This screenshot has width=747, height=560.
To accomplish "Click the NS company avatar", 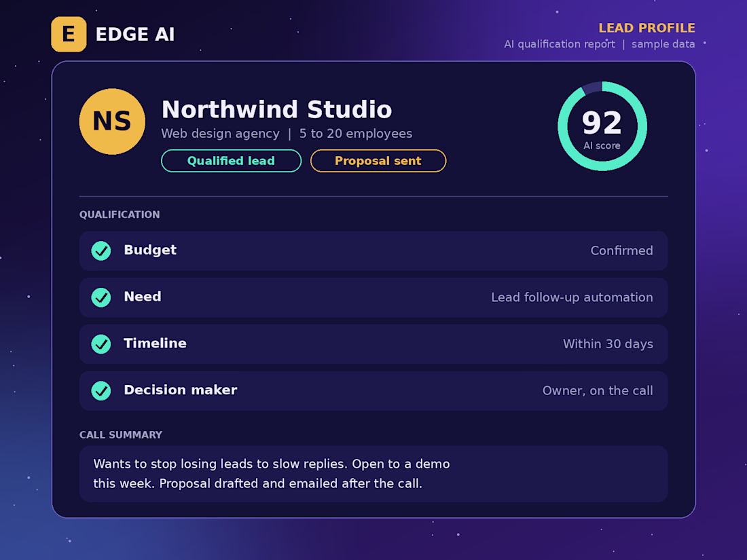I will point(112,122).
